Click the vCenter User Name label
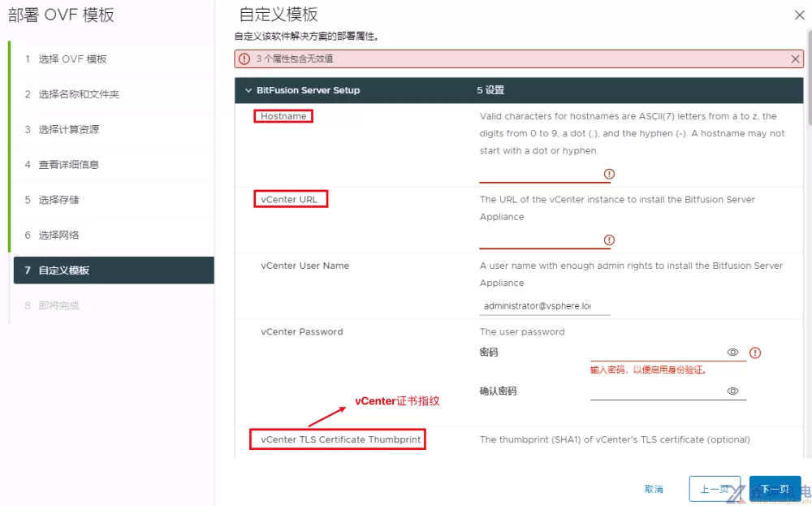Image resolution: width=812 pixels, height=506 pixels. pyautogui.click(x=305, y=266)
